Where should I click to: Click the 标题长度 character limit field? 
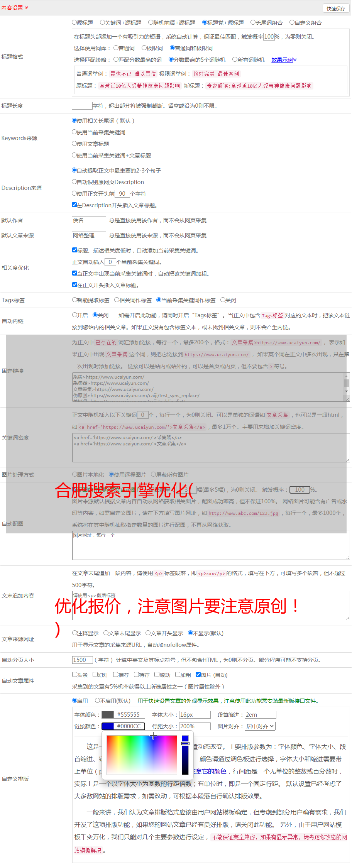(x=82, y=106)
